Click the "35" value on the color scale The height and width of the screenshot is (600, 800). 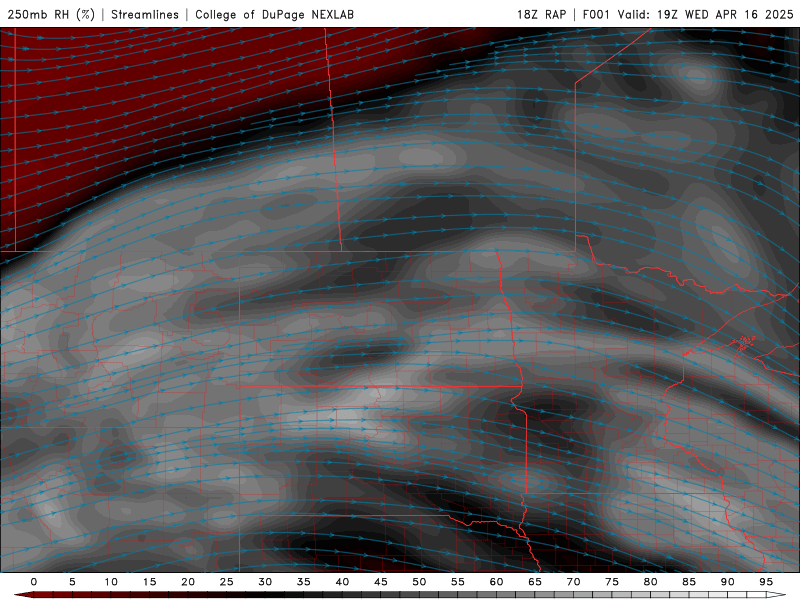pos(303,582)
